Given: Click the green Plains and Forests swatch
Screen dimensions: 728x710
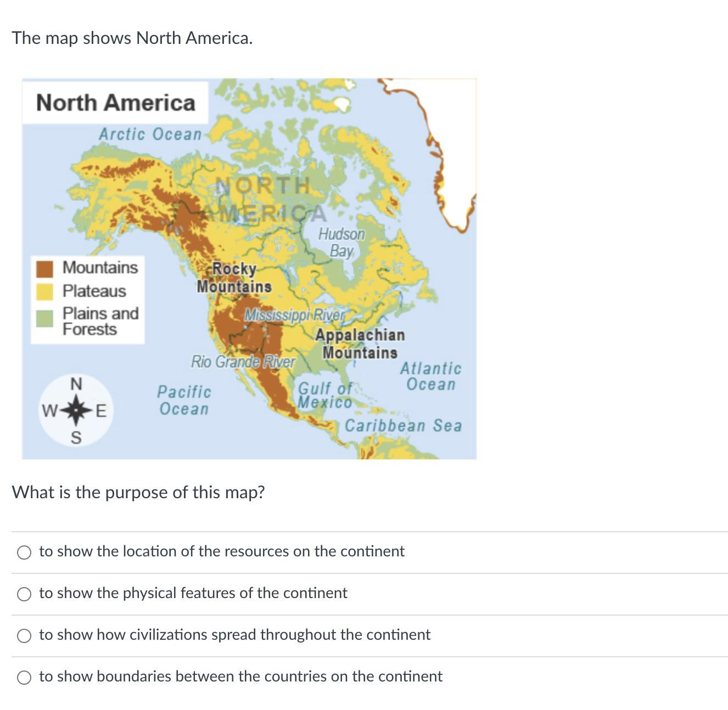Looking at the screenshot, I should pyautogui.click(x=44, y=318).
